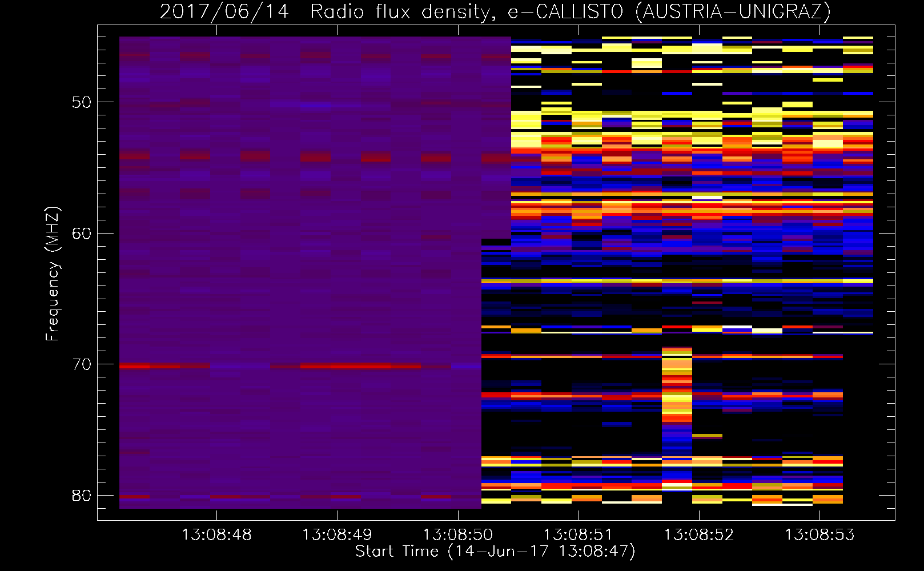The image size is (924, 571).
Task: Click the 13:08:53 time tick label
Action: pyautogui.click(x=819, y=534)
